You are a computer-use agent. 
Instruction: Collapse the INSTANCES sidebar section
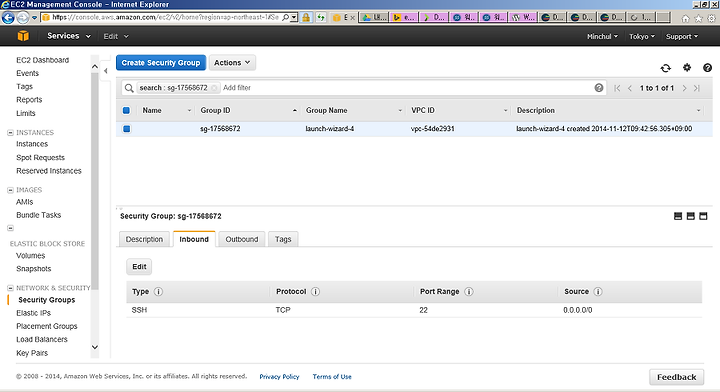pos(10,133)
